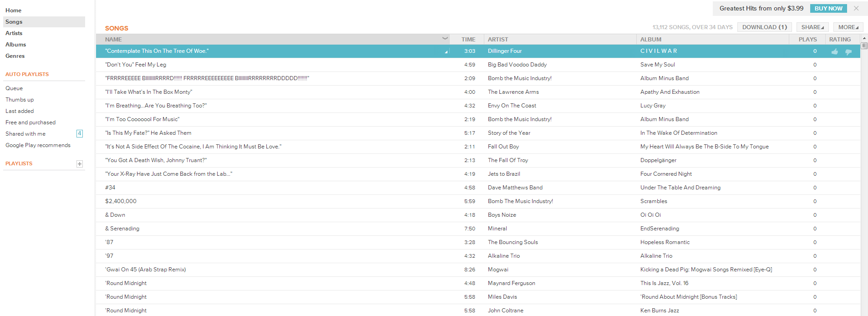Select "I'm Too Cooooool For Music"
The height and width of the screenshot is (316, 868).
[142, 119]
